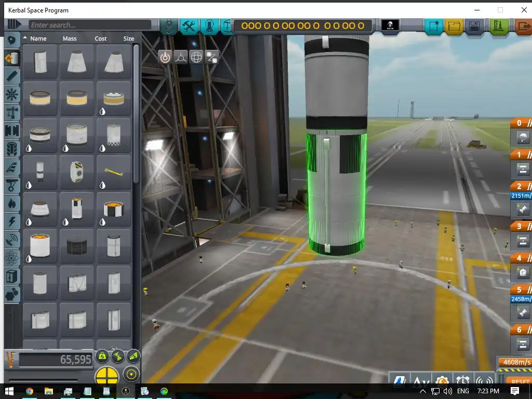Screen dimensions: 532x399
Task: Toggle the symmetry mode button
Action: [107, 375]
